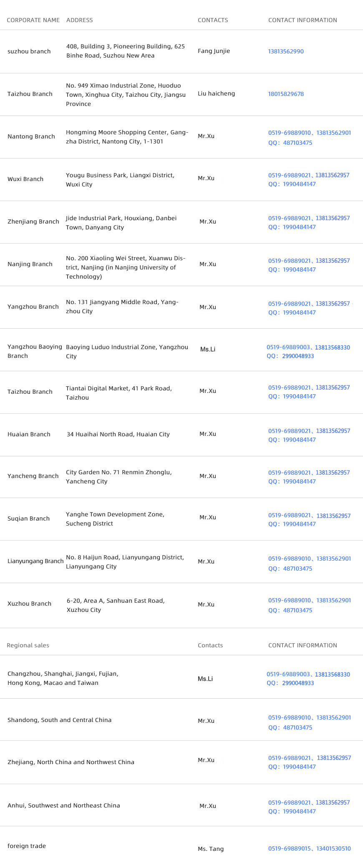Click suzhou branch phone number 13813562990
This screenshot has height=868, width=363.
[286, 51]
